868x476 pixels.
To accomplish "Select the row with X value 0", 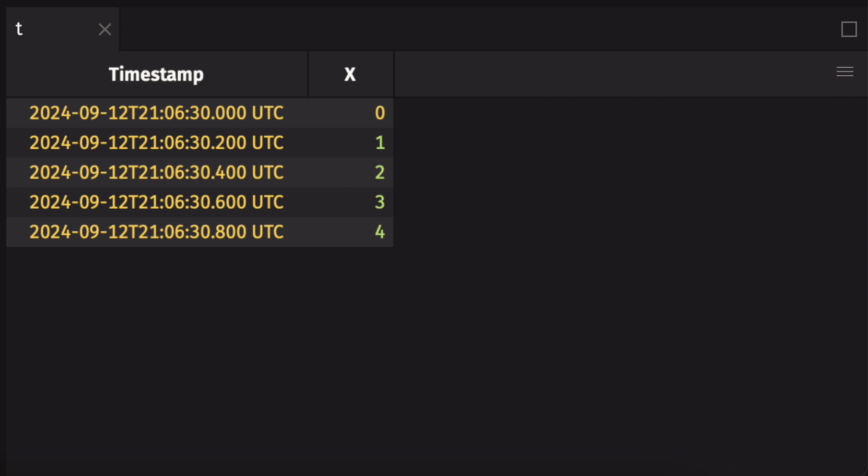I will click(198, 113).
